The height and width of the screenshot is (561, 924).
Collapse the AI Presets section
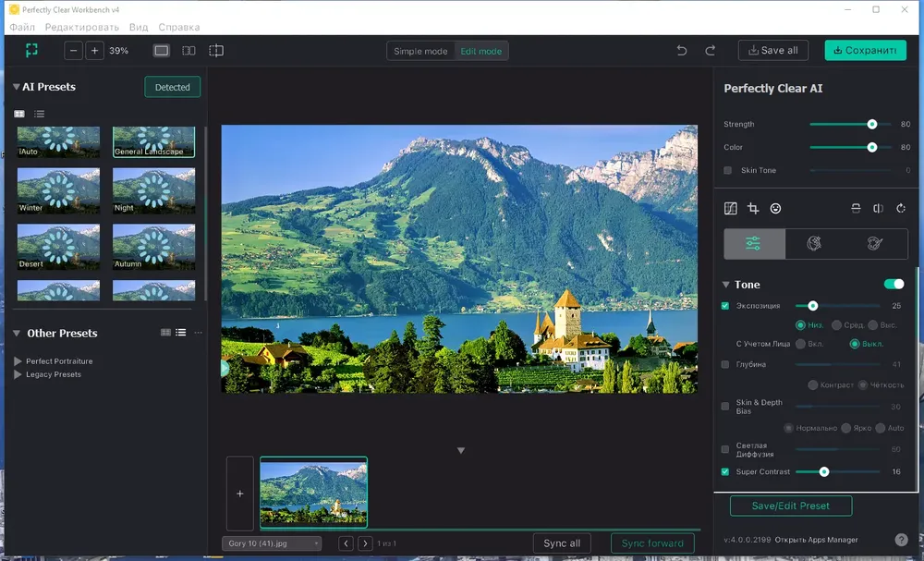17,87
